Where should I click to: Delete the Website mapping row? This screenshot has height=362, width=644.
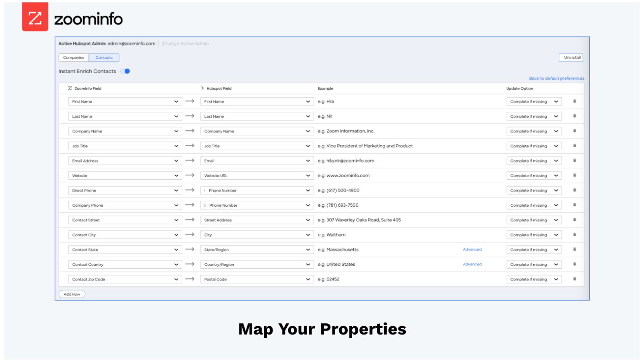pos(574,175)
